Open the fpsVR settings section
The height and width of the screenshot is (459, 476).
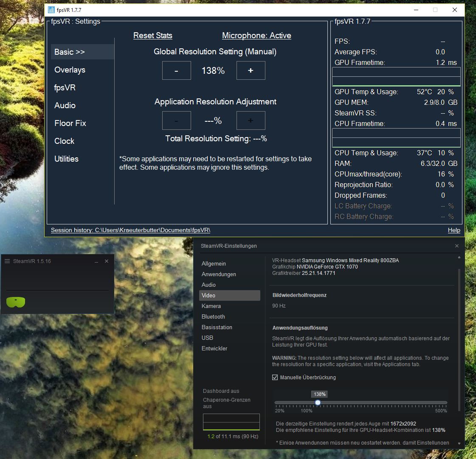65,88
